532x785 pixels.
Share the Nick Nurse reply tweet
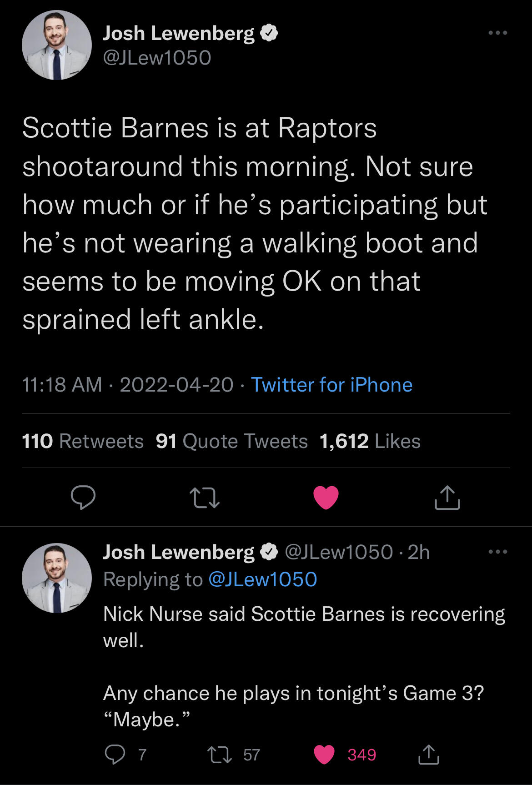pos(428,755)
